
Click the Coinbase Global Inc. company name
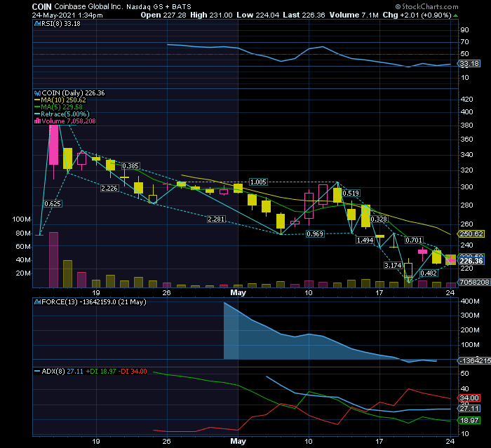[88, 6]
